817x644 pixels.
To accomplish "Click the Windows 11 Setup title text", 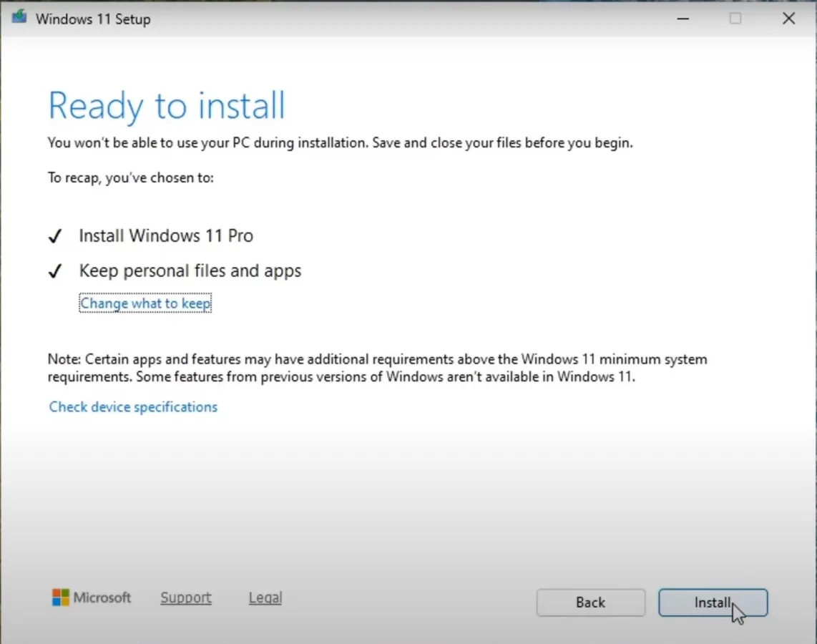I will [92, 19].
